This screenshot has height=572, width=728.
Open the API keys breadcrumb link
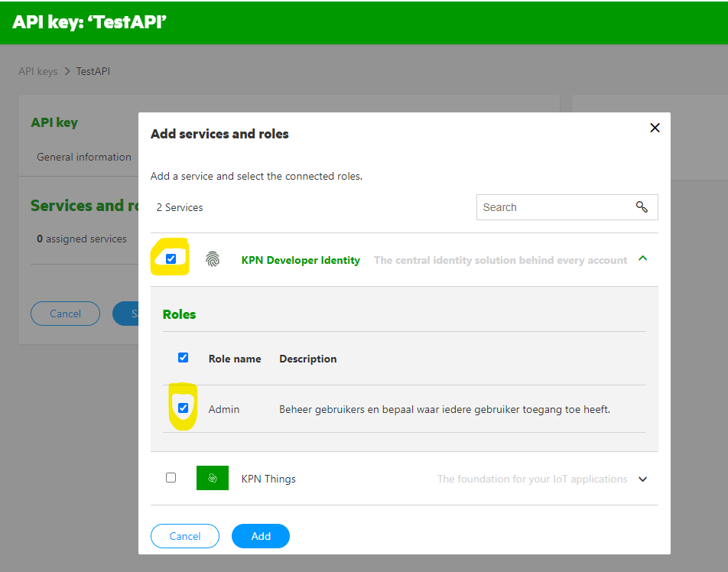pyautogui.click(x=38, y=71)
